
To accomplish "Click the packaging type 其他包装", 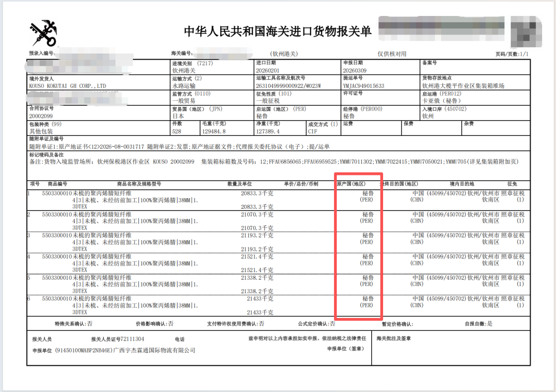I will (x=41, y=132).
